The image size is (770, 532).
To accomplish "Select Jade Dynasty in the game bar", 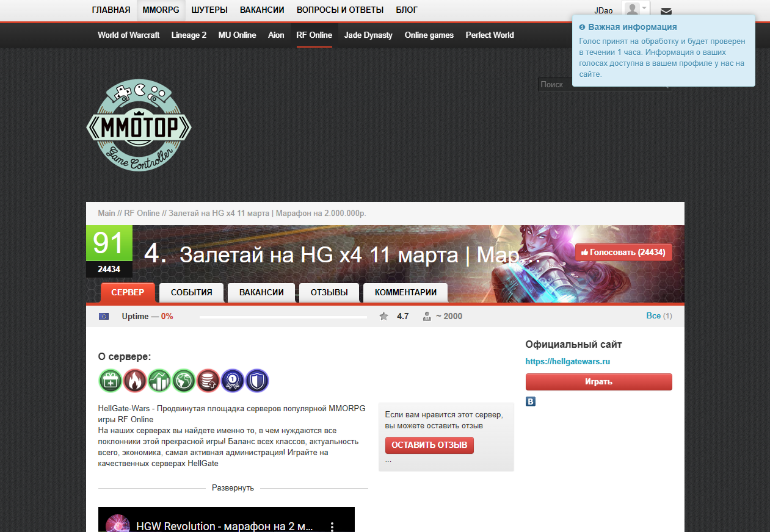I will pyautogui.click(x=368, y=35).
